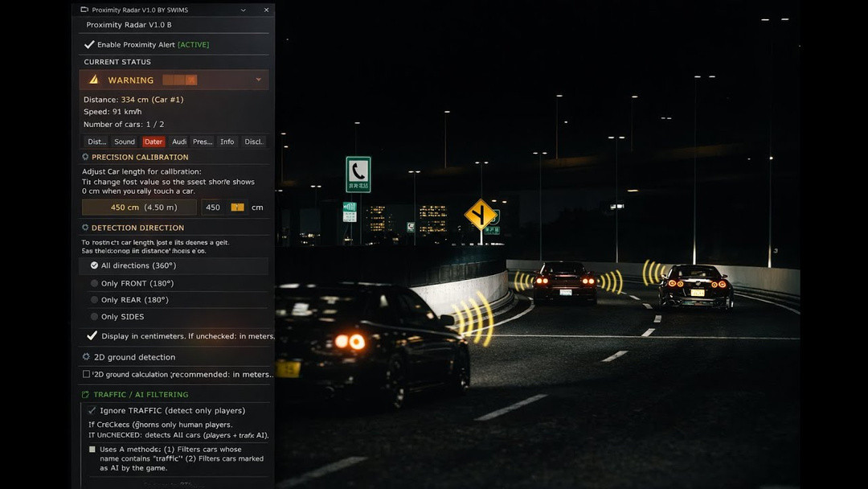Select the All directions (360°) radio option

coord(94,266)
